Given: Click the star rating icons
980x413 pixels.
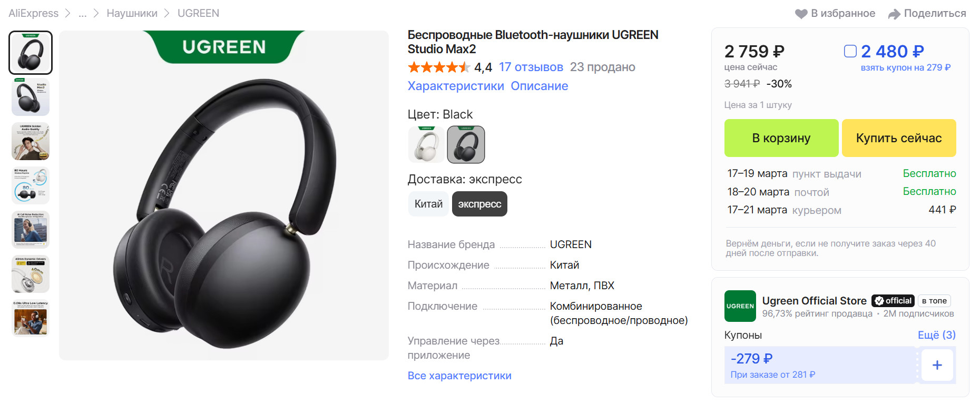Looking at the screenshot, I should click(x=438, y=67).
